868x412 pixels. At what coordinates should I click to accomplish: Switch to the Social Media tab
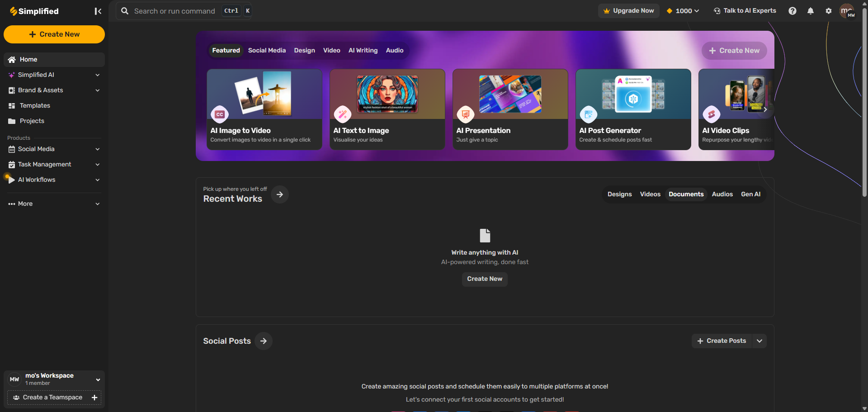pos(267,51)
